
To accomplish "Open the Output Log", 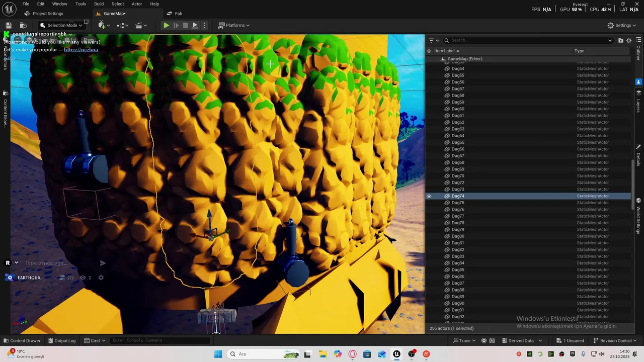I will [62, 340].
